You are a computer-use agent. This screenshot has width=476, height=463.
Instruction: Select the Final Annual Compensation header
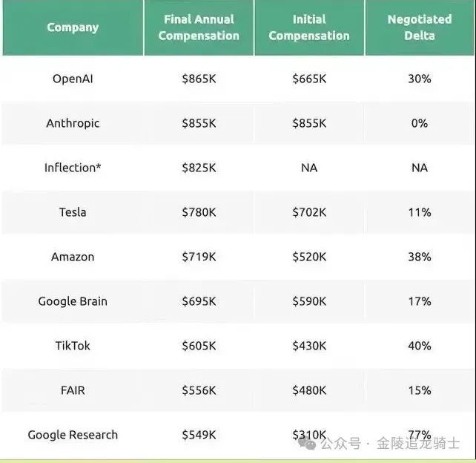199,27
